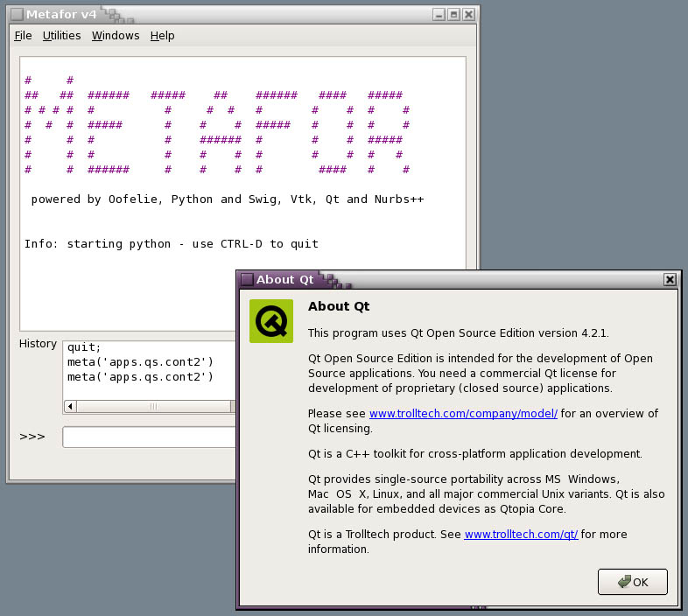Click the 'Info: starting python' console line
Screen dimensions: 688x616
(x=171, y=244)
